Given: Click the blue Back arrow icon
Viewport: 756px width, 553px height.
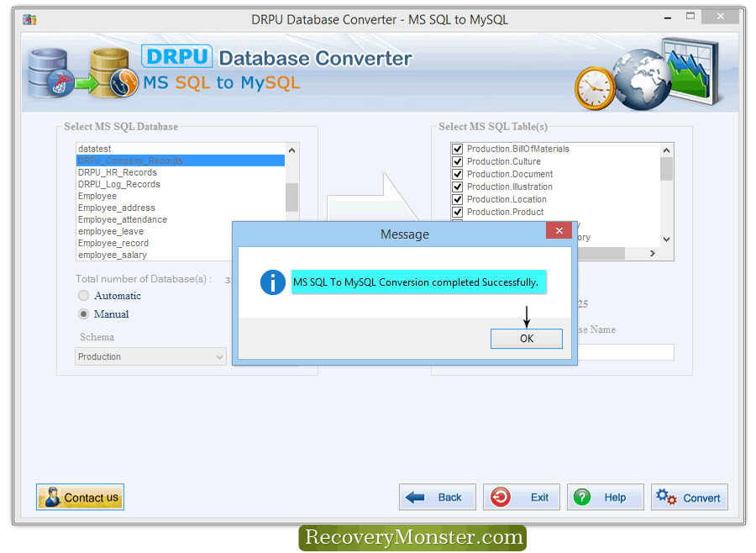Looking at the screenshot, I should coord(415,497).
